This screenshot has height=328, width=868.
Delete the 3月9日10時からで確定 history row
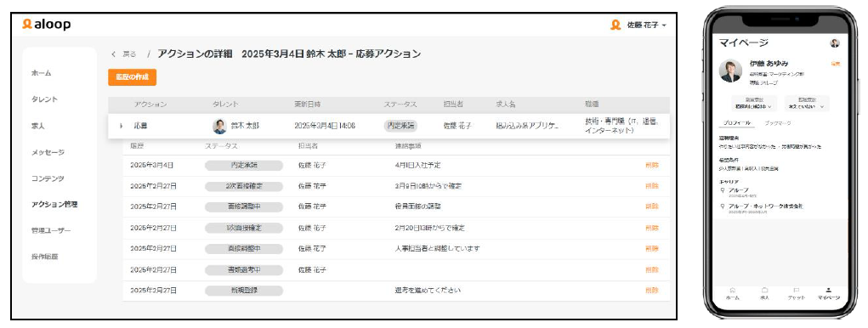[652, 186]
